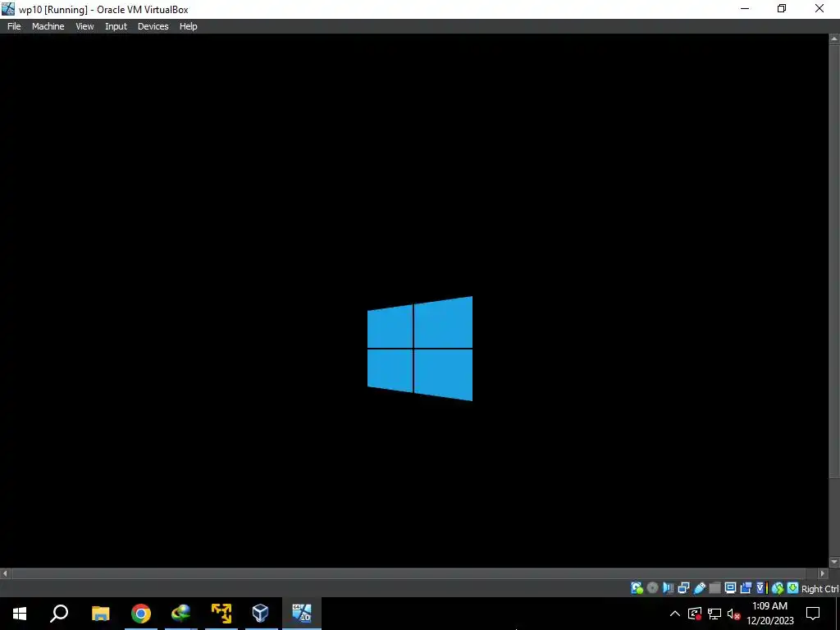Click the muted speaker volume tray icon
Image resolution: width=840 pixels, height=630 pixels.
click(733, 614)
